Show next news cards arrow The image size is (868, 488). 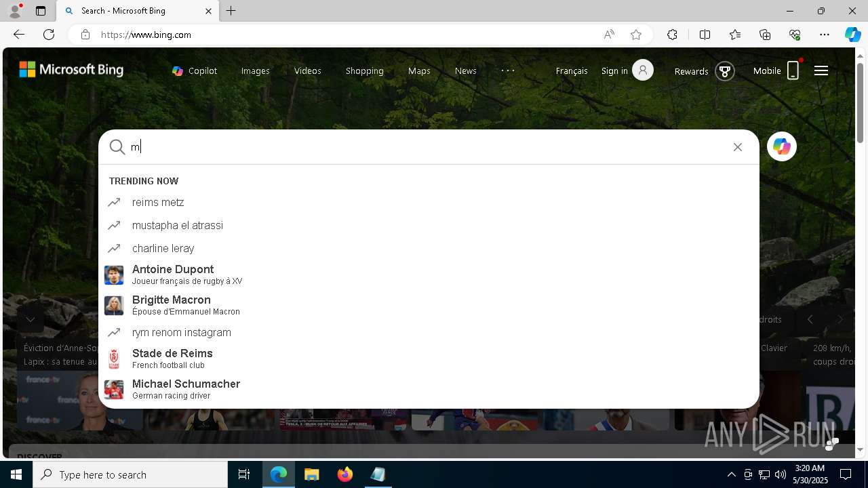coord(840,319)
